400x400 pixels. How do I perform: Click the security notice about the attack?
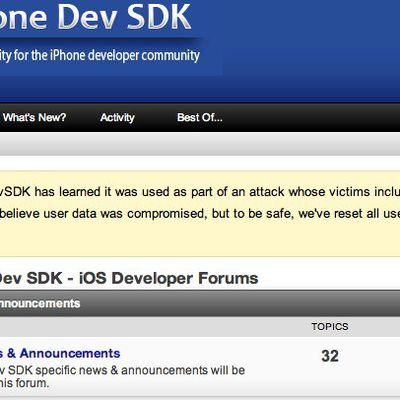pos(200,214)
